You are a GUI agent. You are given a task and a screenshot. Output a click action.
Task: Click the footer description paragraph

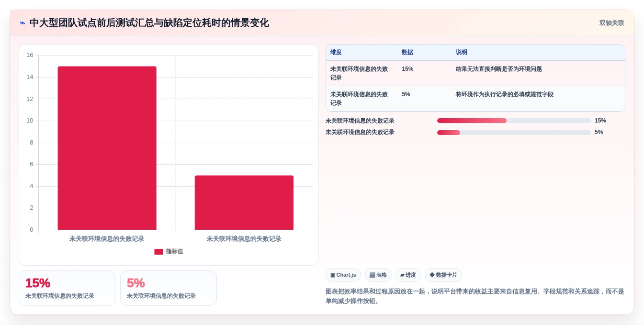click(x=475, y=296)
